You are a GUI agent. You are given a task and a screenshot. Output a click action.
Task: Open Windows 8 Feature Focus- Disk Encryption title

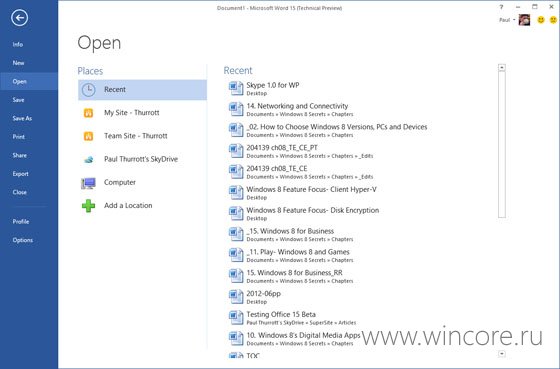point(313,210)
